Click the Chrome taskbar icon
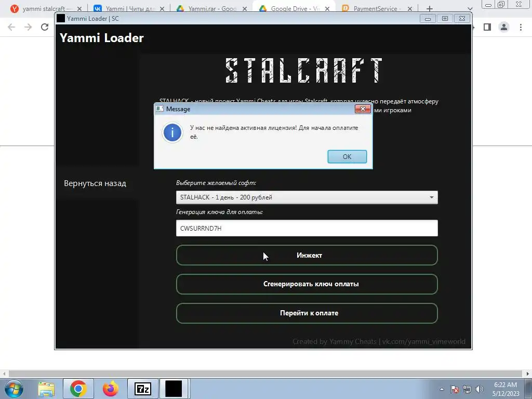Image resolution: width=532 pixels, height=399 pixels. [x=78, y=389]
